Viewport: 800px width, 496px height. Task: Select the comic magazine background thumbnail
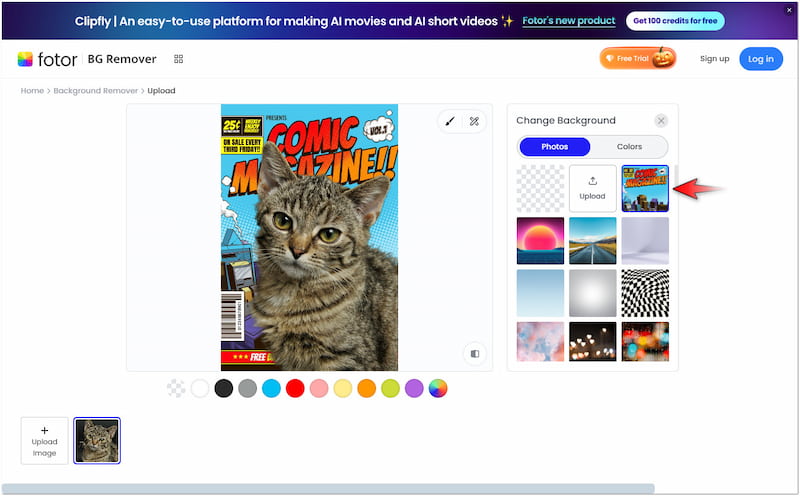click(x=645, y=188)
